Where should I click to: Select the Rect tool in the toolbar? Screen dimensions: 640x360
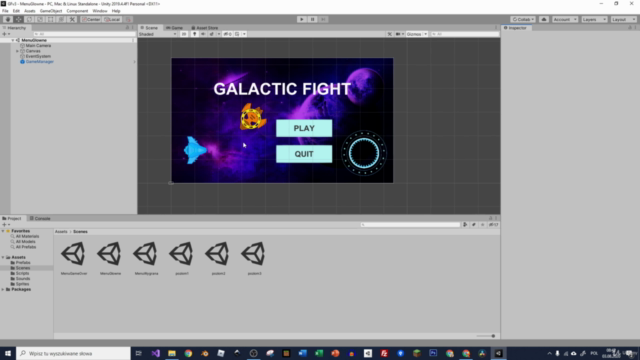coord(50,19)
